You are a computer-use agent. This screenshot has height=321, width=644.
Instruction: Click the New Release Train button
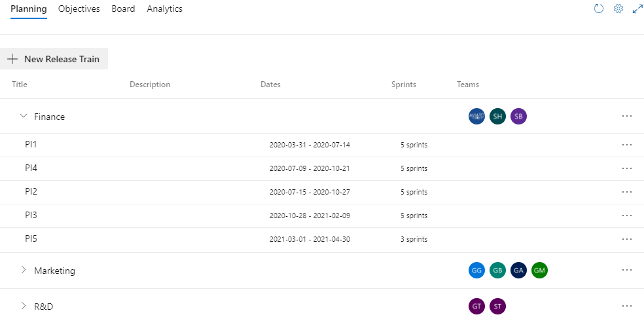tap(54, 59)
